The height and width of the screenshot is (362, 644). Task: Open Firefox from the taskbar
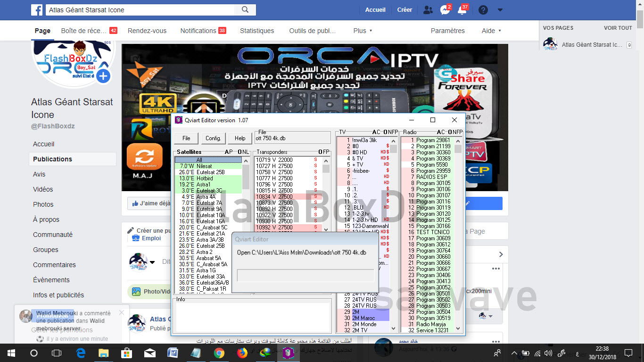pyautogui.click(x=242, y=353)
